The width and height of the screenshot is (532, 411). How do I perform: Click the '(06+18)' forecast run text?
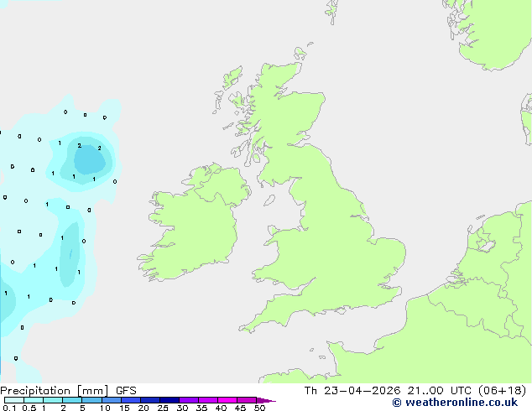(x=502, y=391)
